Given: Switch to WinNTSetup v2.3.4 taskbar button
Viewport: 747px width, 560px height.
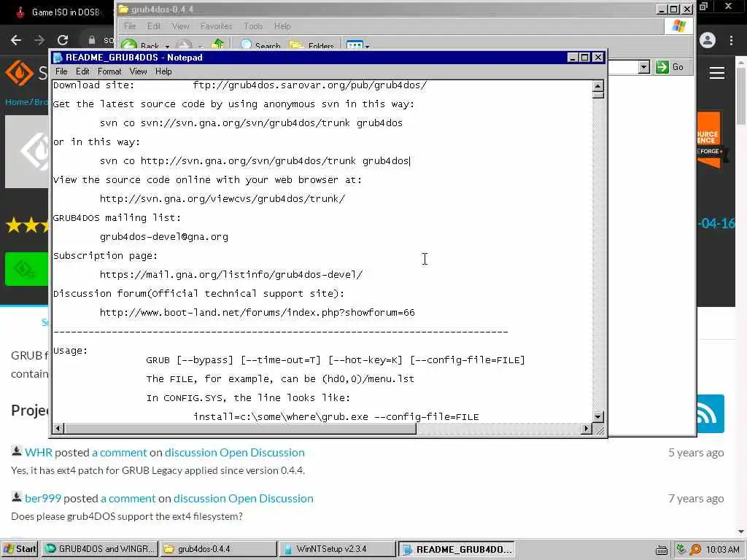Looking at the screenshot, I should tap(337, 549).
